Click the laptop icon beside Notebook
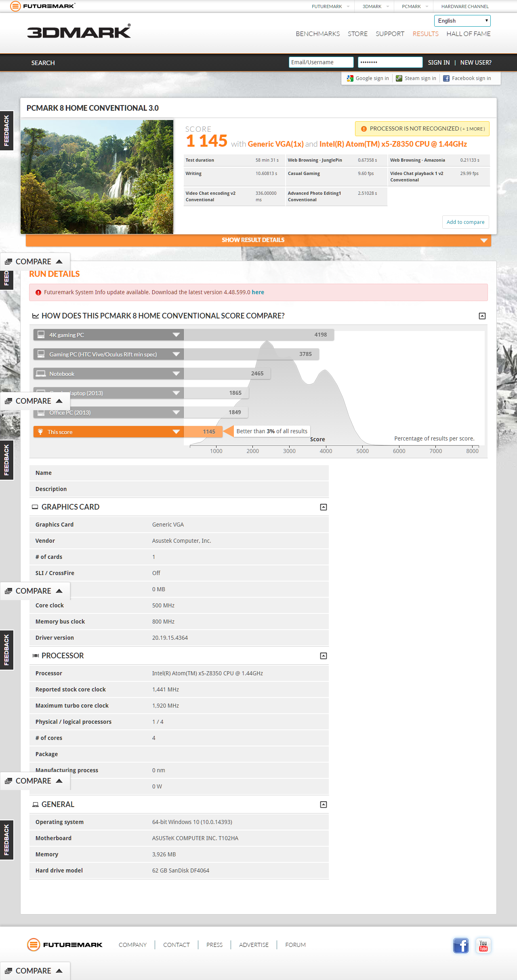Screen dimensions: 517x980 click(x=41, y=373)
